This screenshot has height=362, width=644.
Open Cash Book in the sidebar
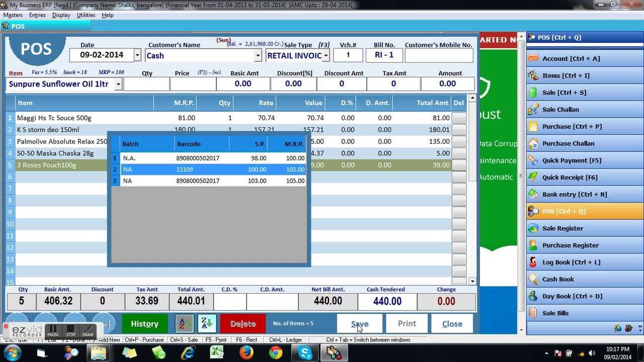pos(585,279)
